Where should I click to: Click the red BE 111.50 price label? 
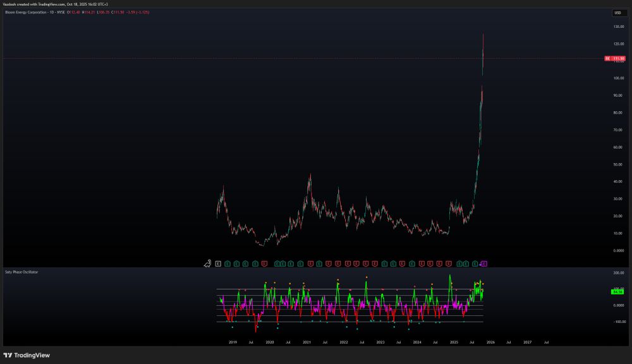(615, 58)
